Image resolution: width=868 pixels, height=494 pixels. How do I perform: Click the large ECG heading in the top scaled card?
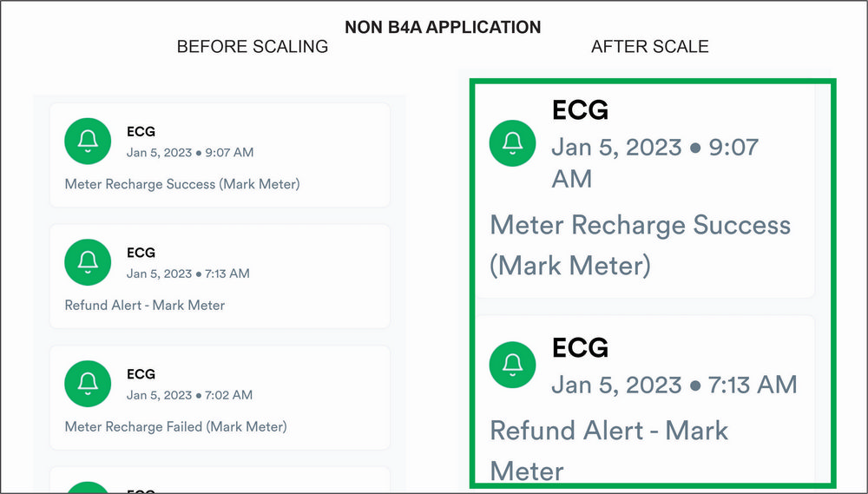(x=580, y=109)
